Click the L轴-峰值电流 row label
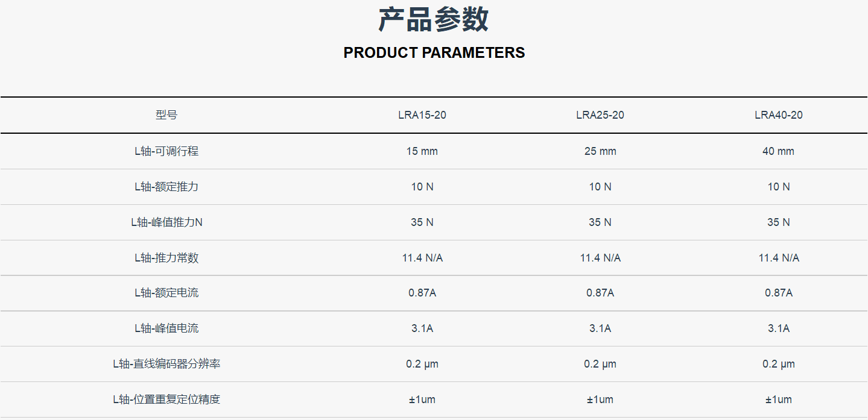 [x=166, y=328]
